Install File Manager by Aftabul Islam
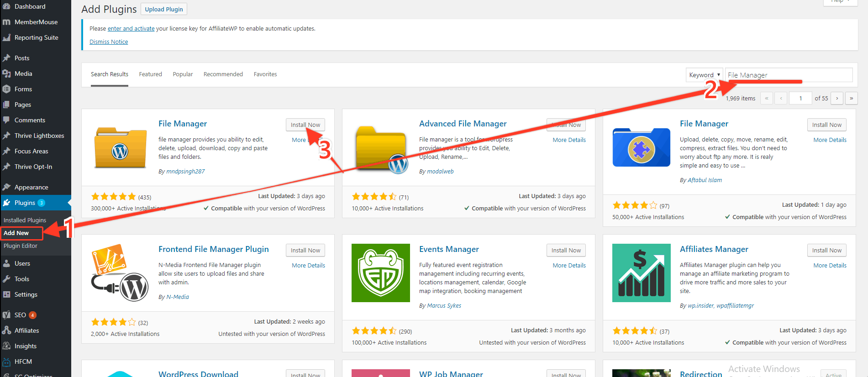This screenshot has width=868, height=377. [x=827, y=125]
